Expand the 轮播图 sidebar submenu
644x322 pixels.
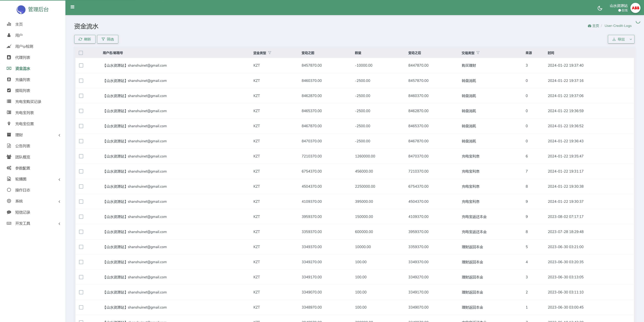[59, 179]
